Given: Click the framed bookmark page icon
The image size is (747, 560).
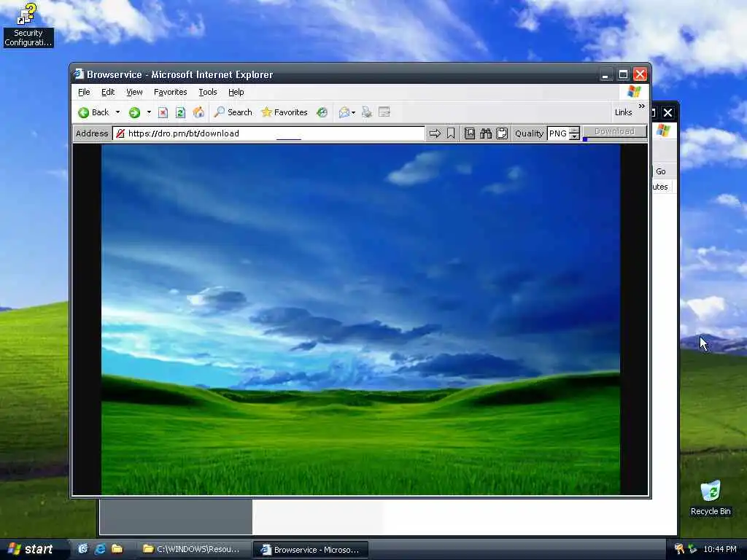Looking at the screenshot, I should coord(470,133).
